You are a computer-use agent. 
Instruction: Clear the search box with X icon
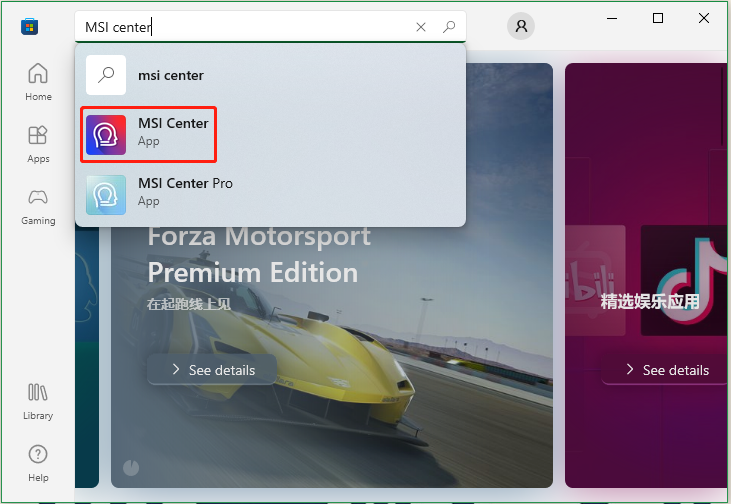(x=421, y=27)
